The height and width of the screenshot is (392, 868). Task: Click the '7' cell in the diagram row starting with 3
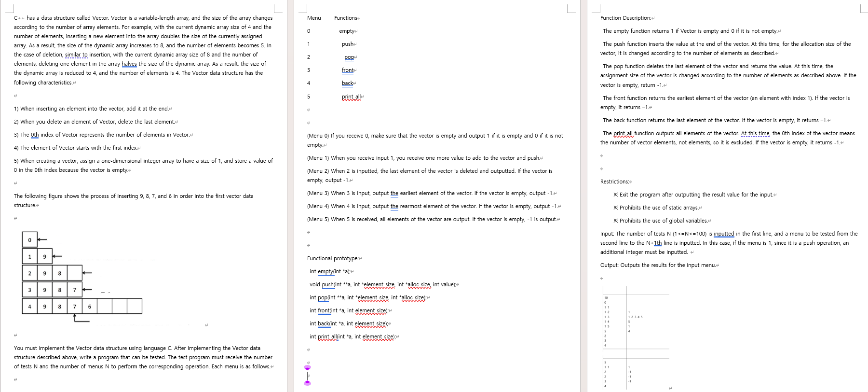point(74,290)
